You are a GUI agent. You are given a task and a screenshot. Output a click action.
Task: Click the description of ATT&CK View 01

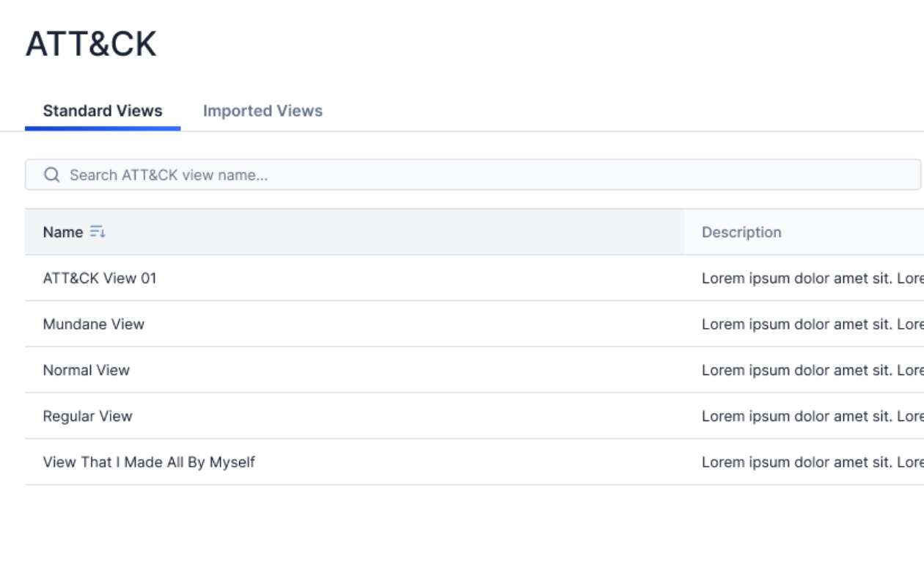[813, 278]
